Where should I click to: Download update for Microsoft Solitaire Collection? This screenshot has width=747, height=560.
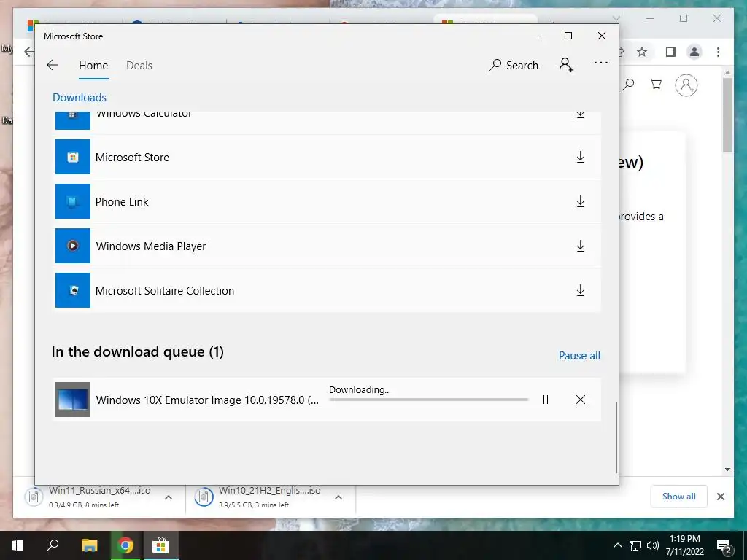[x=580, y=290]
